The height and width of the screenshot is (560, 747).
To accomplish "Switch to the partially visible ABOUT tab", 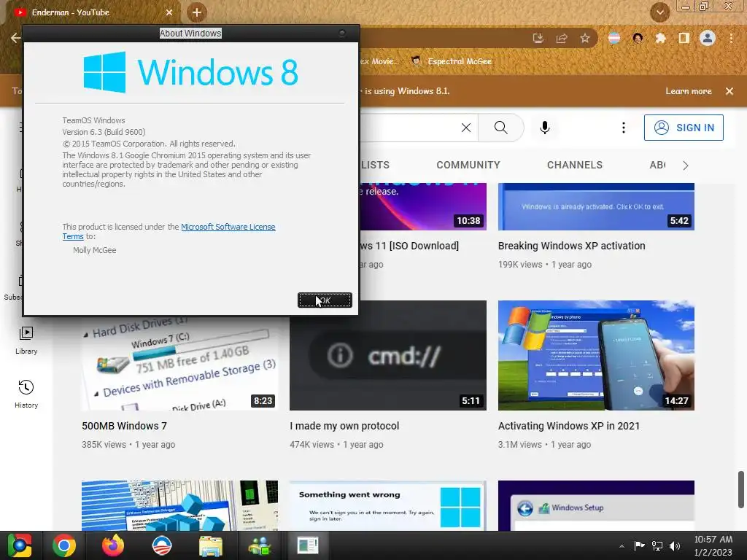I will click(657, 165).
